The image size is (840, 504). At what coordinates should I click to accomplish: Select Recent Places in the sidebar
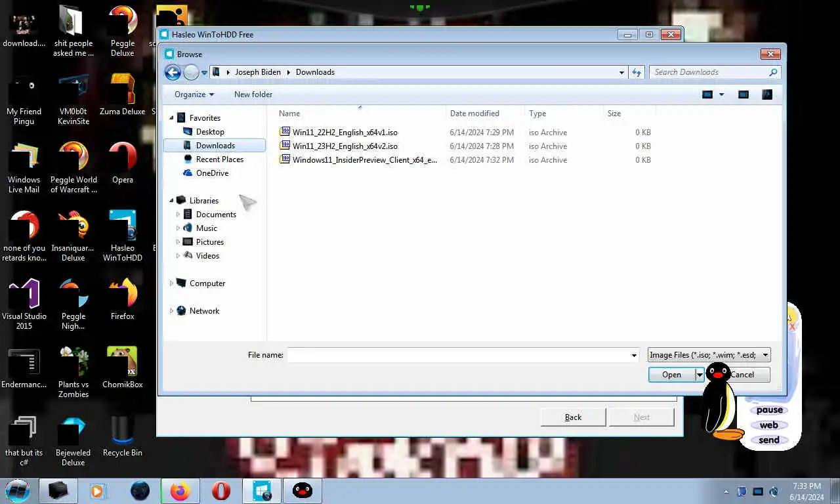(219, 159)
